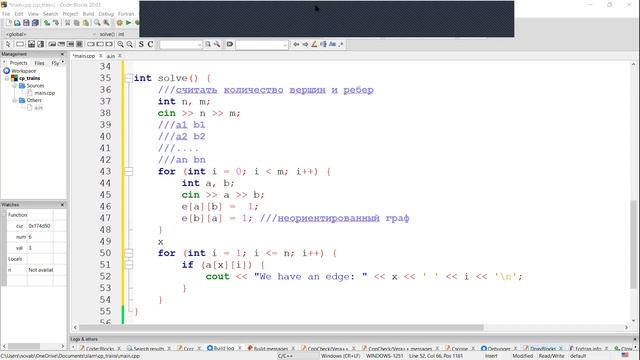
Task: Click the search tag icon before the second combo box
Action: pyautogui.click(x=230, y=44)
